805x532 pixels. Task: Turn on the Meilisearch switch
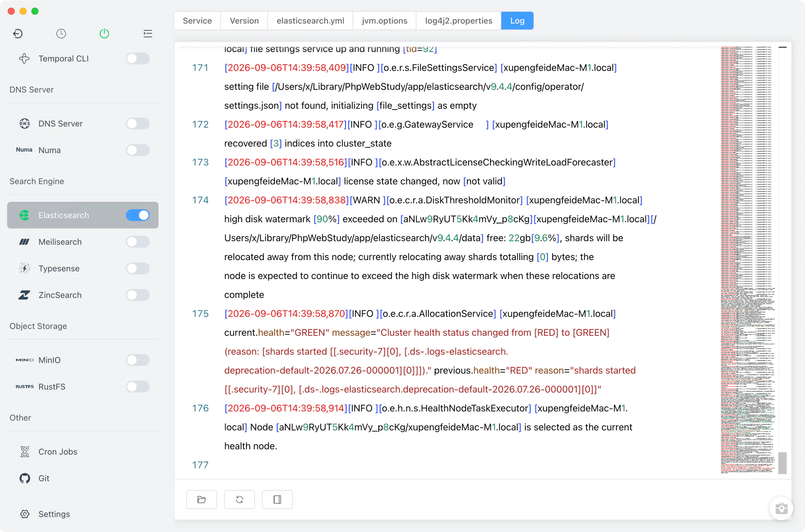pyautogui.click(x=138, y=242)
